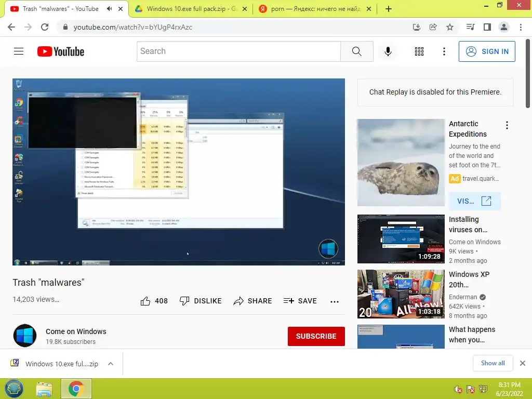Viewport: 532px width, 399px height.
Task: Click the install app icon in address bar
Action: pyautogui.click(x=416, y=27)
